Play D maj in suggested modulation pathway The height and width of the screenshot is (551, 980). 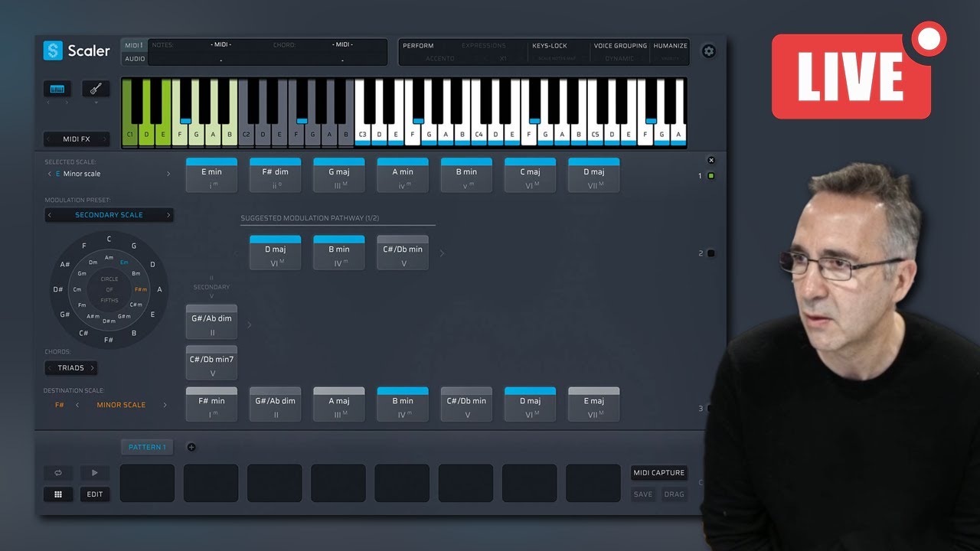tap(275, 253)
